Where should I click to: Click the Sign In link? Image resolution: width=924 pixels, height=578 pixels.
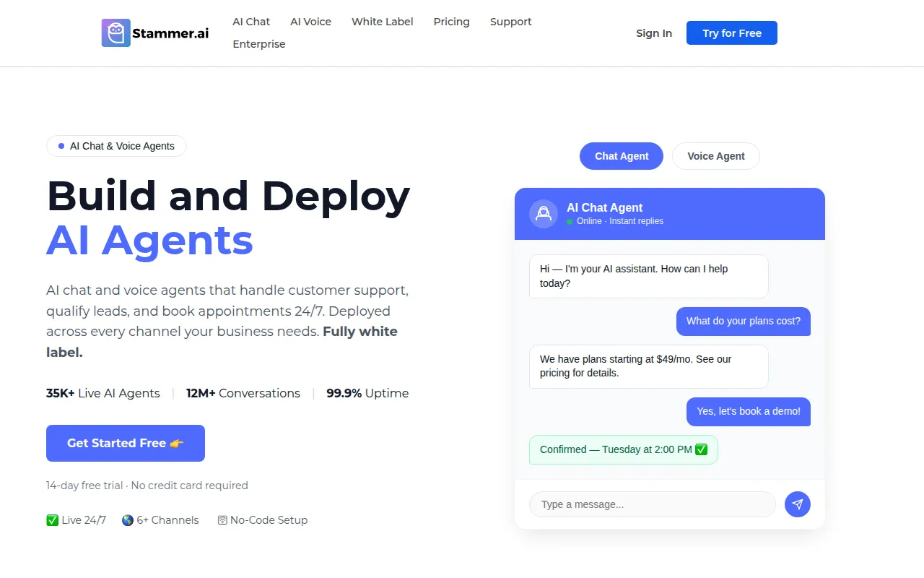(654, 33)
